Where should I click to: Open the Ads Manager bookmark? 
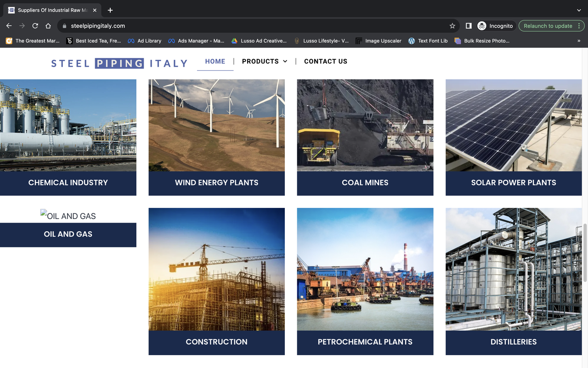click(x=196, y=41)
